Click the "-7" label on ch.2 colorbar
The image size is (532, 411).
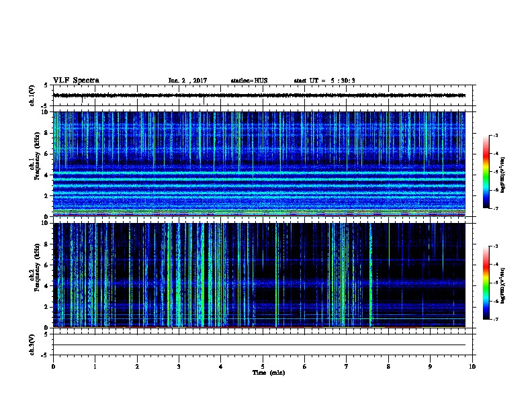(495, 319)
